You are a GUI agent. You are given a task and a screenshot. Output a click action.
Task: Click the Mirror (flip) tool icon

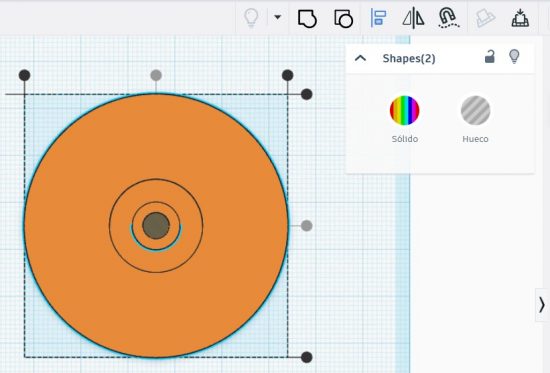coord(413,18)
